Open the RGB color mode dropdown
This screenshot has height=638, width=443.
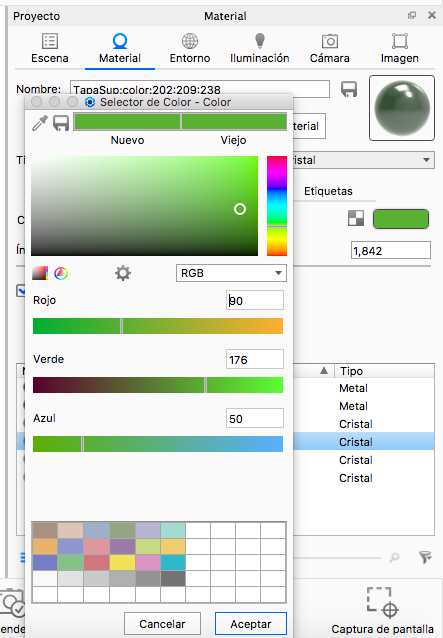(231, 273)
